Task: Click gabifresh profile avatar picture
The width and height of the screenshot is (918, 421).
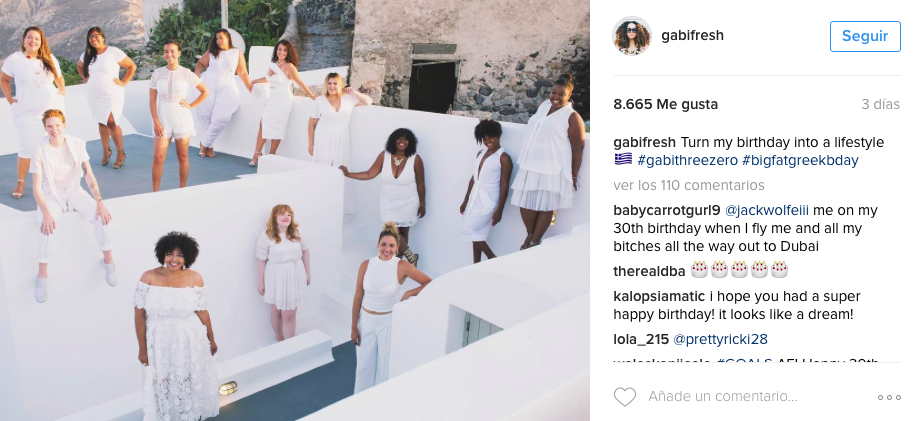Action: [x=632, y=36]
